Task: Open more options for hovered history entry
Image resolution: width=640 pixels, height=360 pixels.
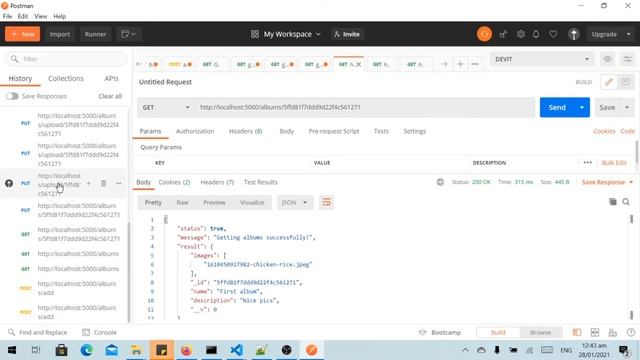Action: coord(118,184)
